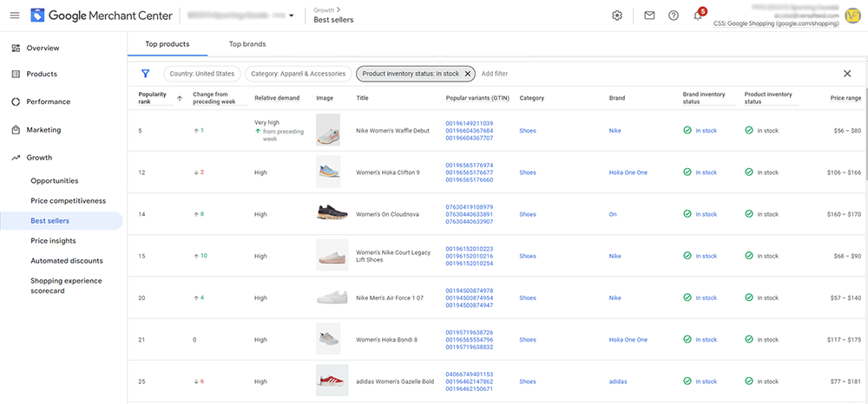Open the notifications bell
The image size is (868, 404).
click(698, 16)
